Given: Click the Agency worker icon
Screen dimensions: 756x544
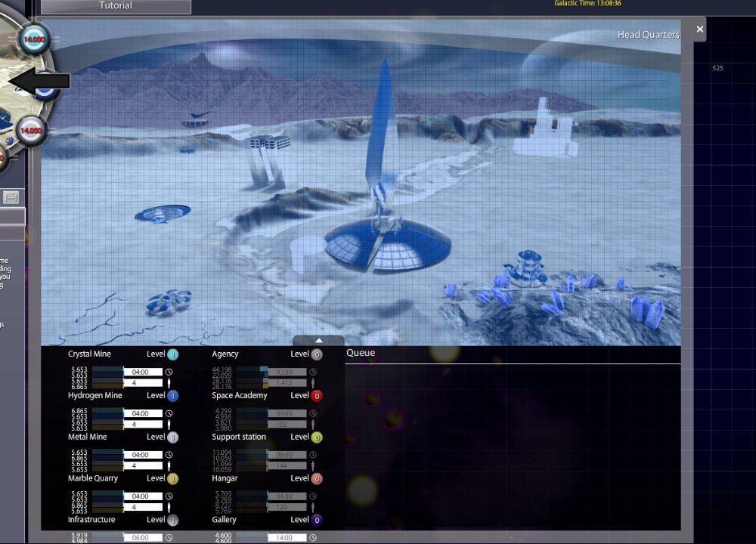Looking at the screenshot, I should [313, 383].
